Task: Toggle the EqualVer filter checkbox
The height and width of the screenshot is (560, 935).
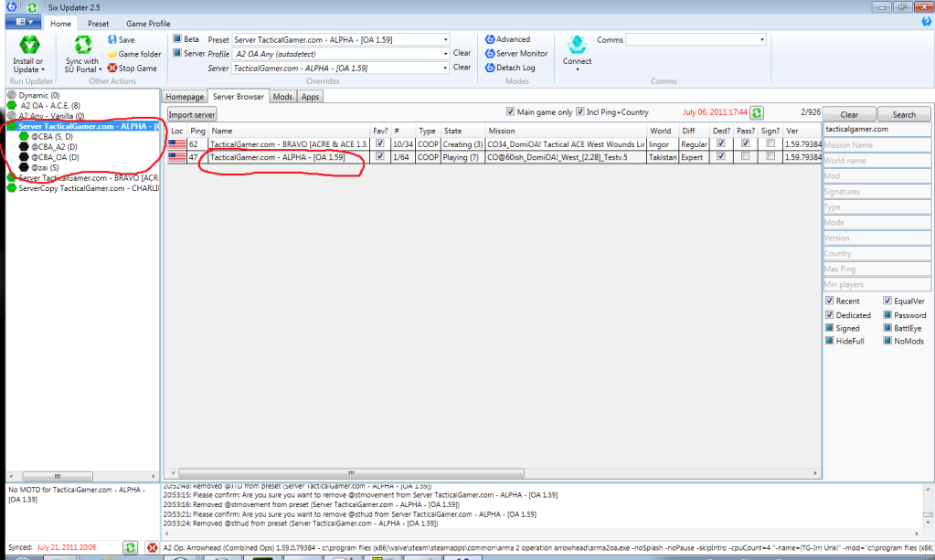Action: 887,301
